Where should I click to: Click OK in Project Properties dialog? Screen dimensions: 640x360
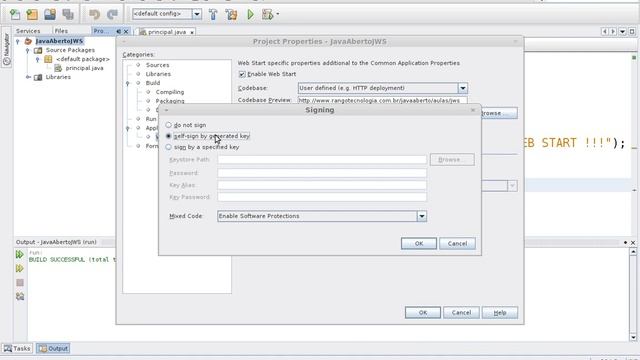click(423, 313)
